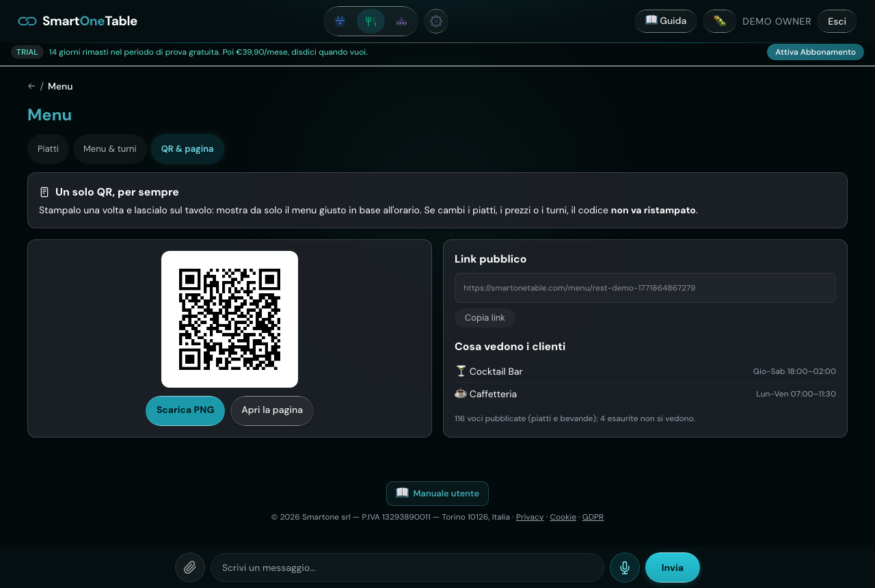Click the Cocktail Bar menu row

(645, 371)
